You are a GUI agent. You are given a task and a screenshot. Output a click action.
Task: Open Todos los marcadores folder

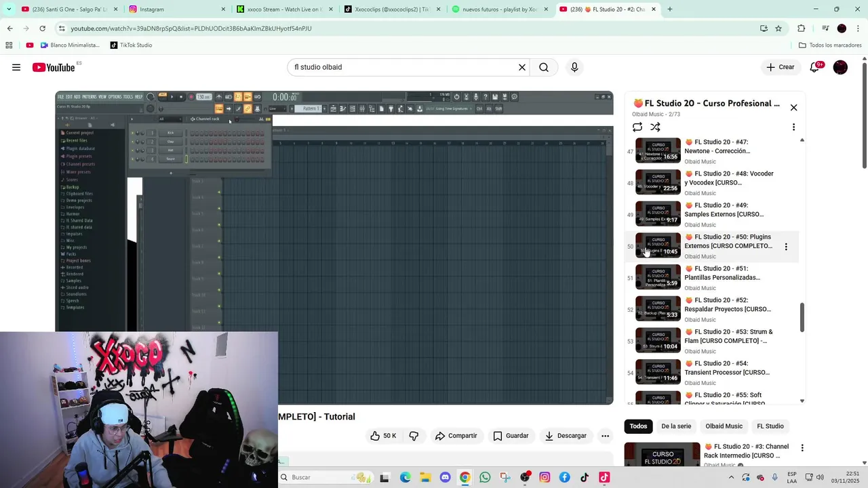click(830, 45)
